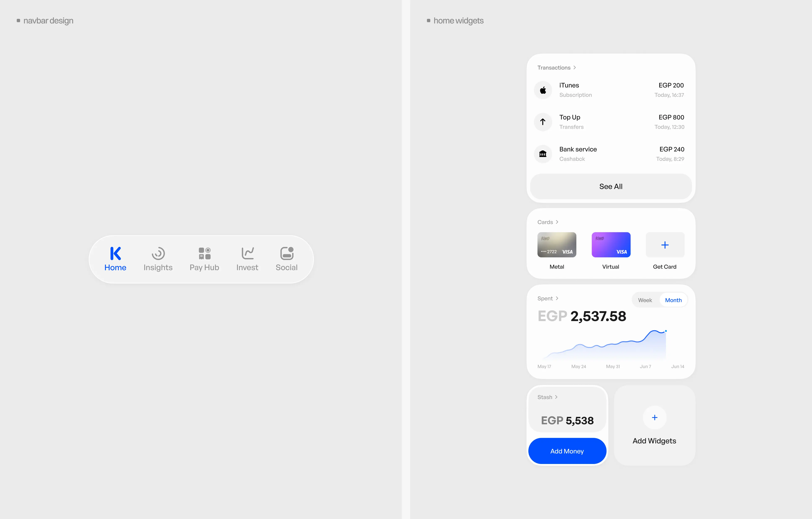Expand the Transactions section chevron
This screenshot has width=812, height=519.
pos(575,67)
